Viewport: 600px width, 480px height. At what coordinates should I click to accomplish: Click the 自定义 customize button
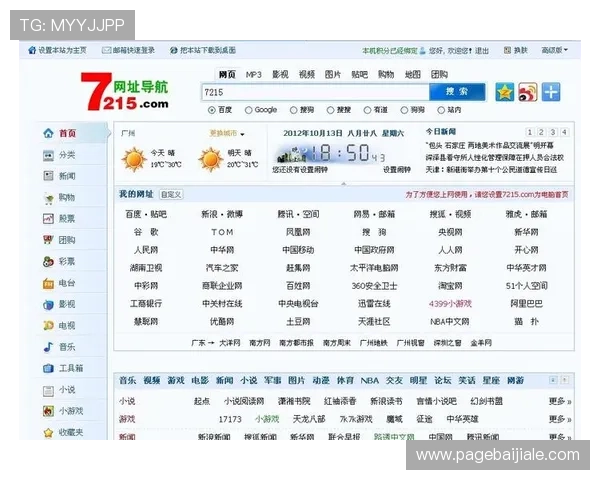point(171,194)
